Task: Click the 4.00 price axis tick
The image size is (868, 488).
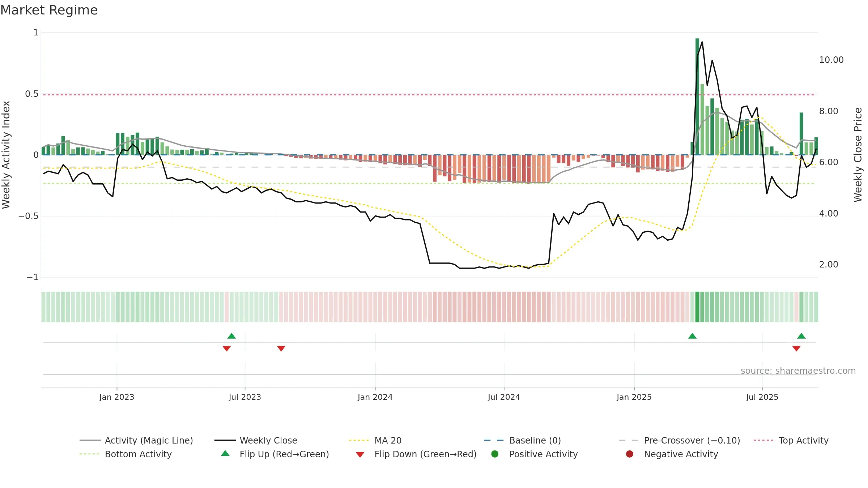Action: coord(829,214)
